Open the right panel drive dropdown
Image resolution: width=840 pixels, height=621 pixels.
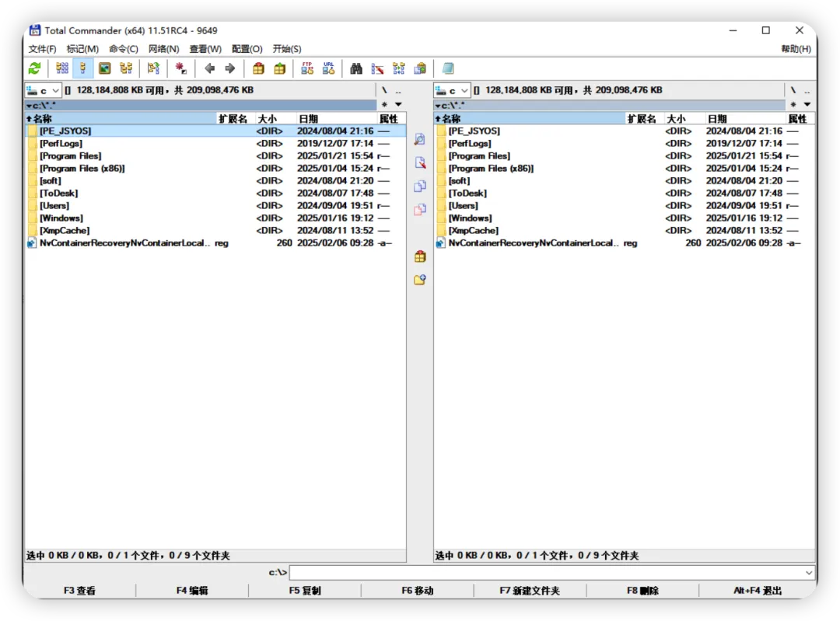(x=452, y=90)
